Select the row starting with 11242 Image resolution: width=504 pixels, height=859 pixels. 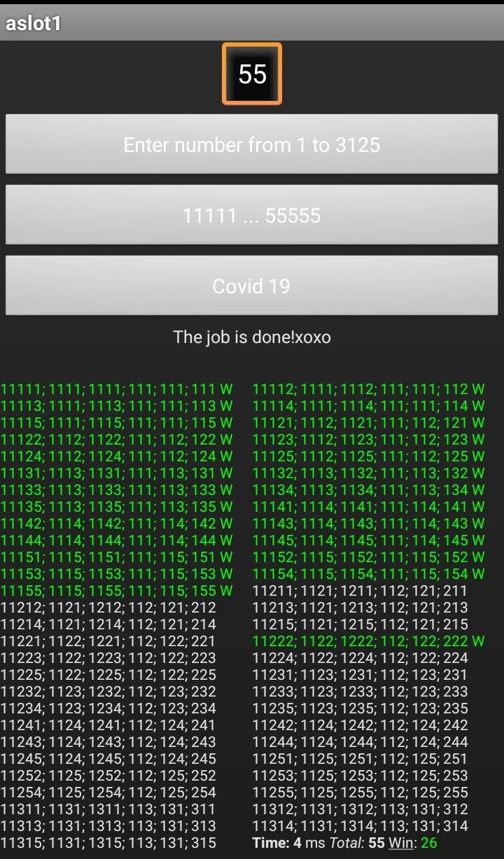[360, 725]
